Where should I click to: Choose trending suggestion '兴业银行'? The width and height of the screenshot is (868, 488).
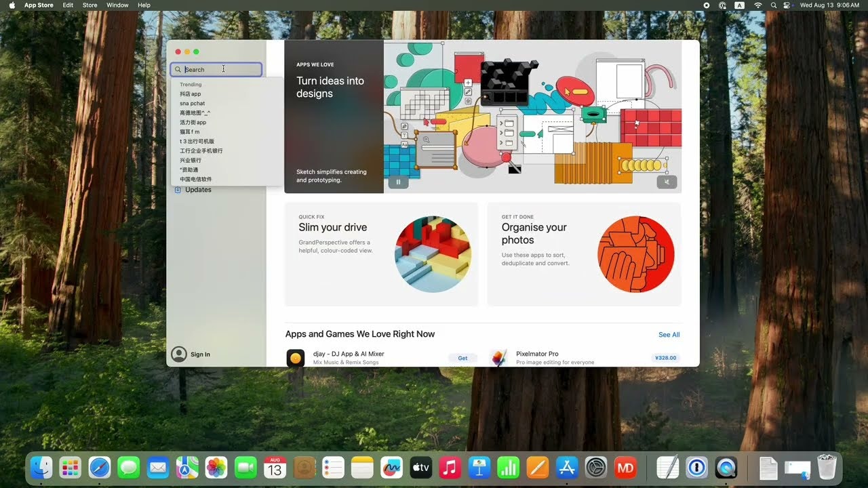point(191,161)
